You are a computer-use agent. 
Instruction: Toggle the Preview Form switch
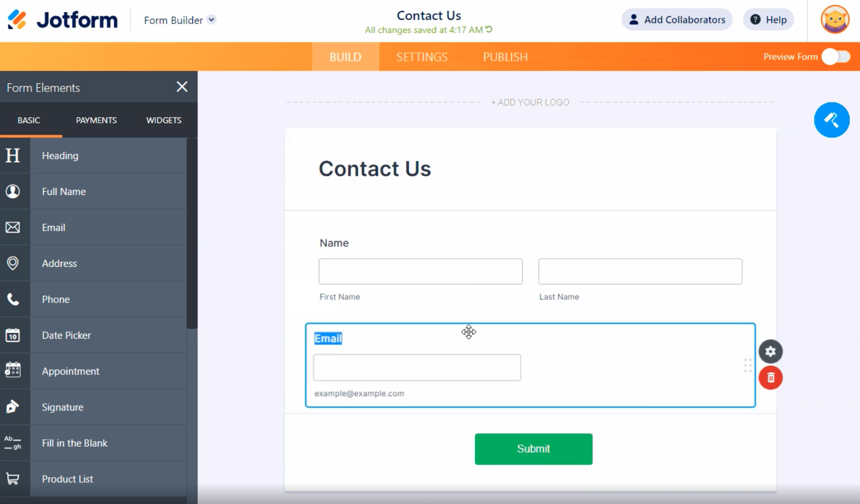837,57
